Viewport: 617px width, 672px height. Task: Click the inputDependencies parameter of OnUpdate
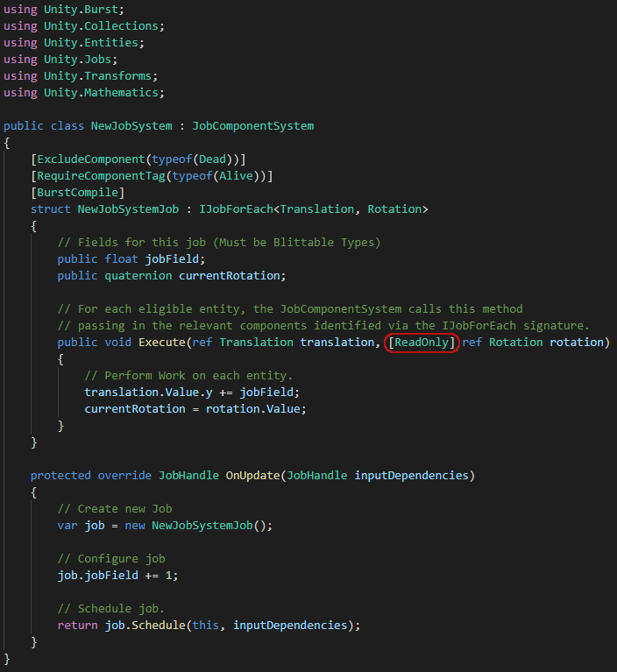pyautogui.click(x=411, y=476)
